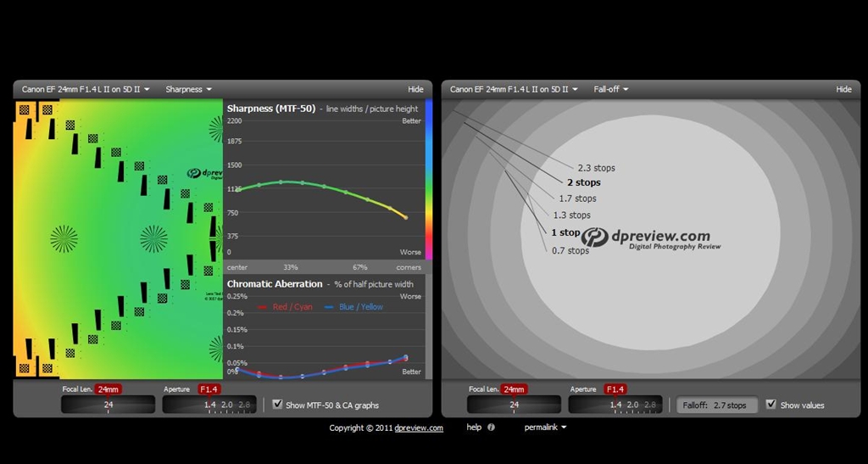This screenshot has width=868, height=464.
Task: Toggle the Show values checkbox
Action: point(771,405)
